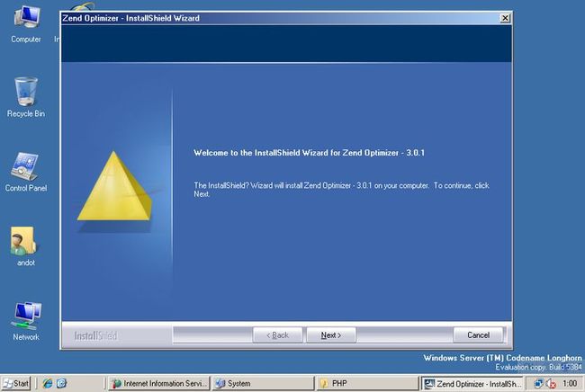Click the system clock showing 1:00
The height and width of the screenshot is (392, 585).
click(570, 383)
